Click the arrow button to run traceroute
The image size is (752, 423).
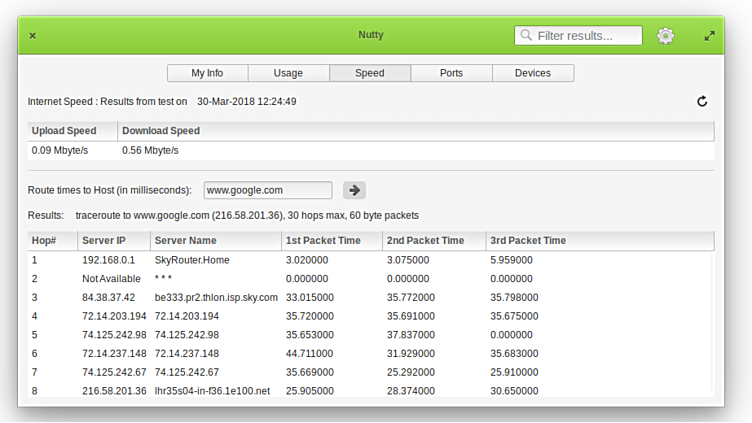pos(354,190)
